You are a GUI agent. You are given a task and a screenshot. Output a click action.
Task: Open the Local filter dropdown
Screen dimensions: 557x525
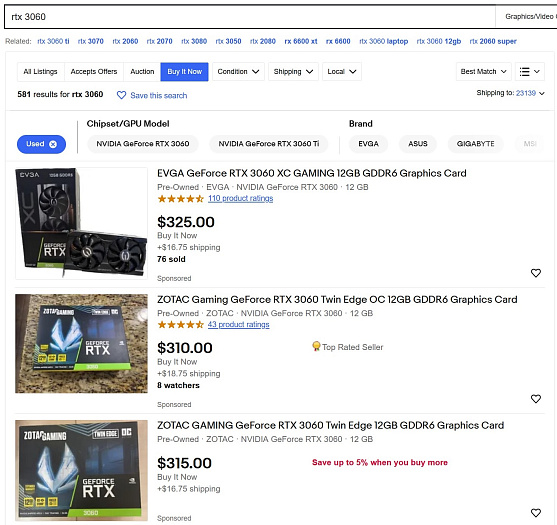pos(342,71)
